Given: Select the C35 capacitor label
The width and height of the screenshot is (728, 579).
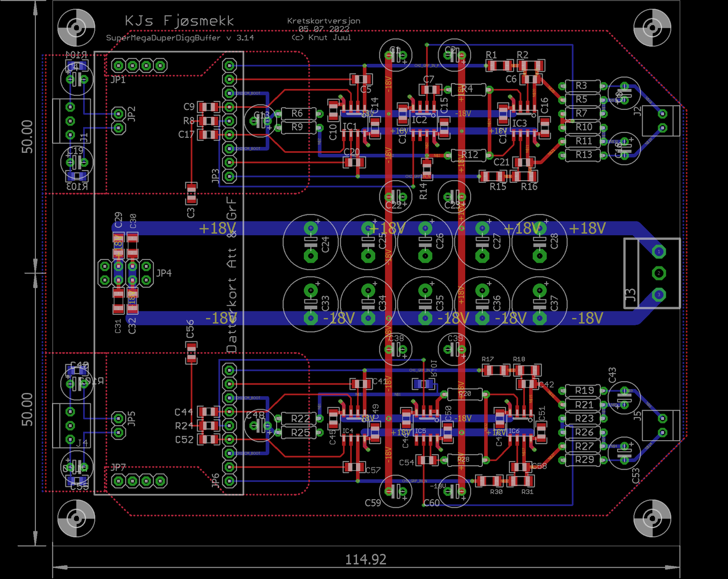Looking at the screenshot, I should point(440,303).
